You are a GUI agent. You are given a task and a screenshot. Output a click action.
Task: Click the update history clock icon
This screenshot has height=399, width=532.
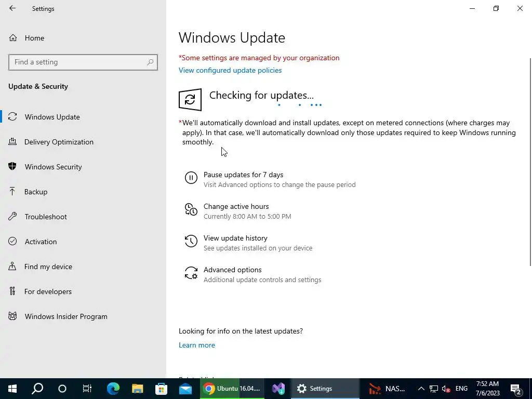(x=191, y=241)
